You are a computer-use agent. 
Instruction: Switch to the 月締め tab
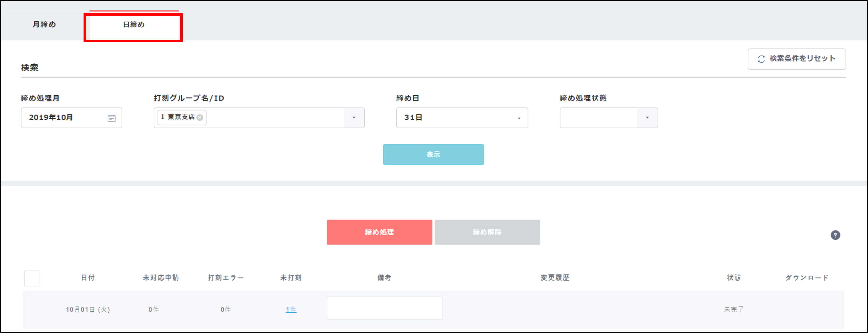pyautogui.click(x=44, y=25)
